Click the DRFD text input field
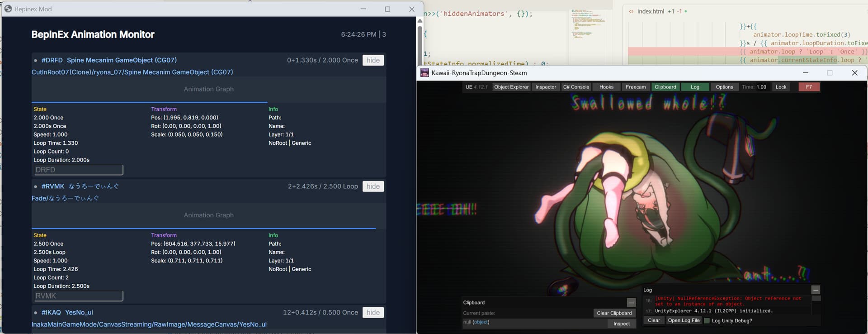868x334 pixels. click(x=78, y=170)
